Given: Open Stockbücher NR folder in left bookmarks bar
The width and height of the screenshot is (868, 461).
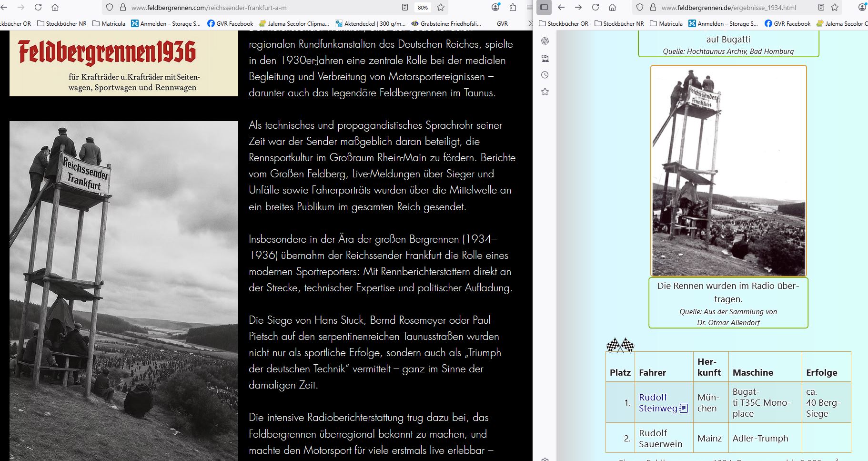Looking at the screenshot, I should [62, 23].
